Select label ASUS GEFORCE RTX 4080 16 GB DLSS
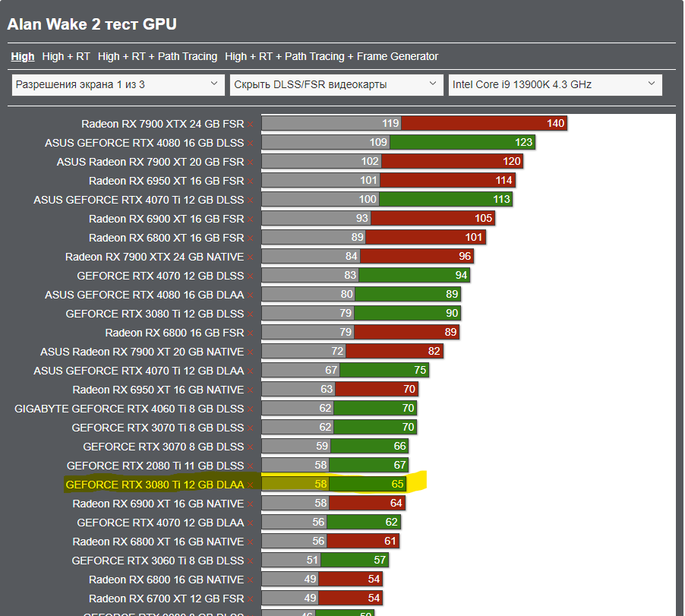685x616 pixels. pos(144,143)
